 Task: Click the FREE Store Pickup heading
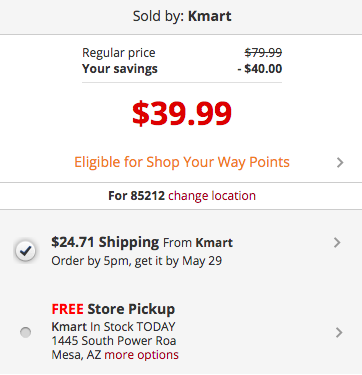tap(113, 309)
